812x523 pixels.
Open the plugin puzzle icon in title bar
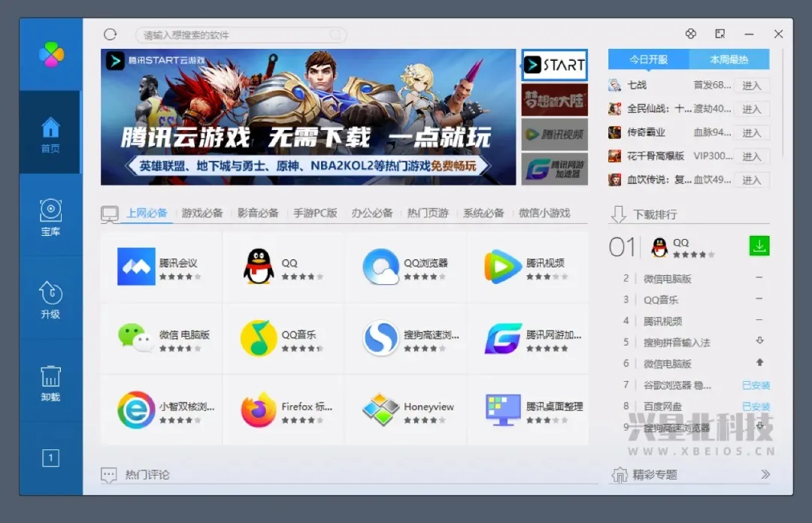tap(691, 34)
